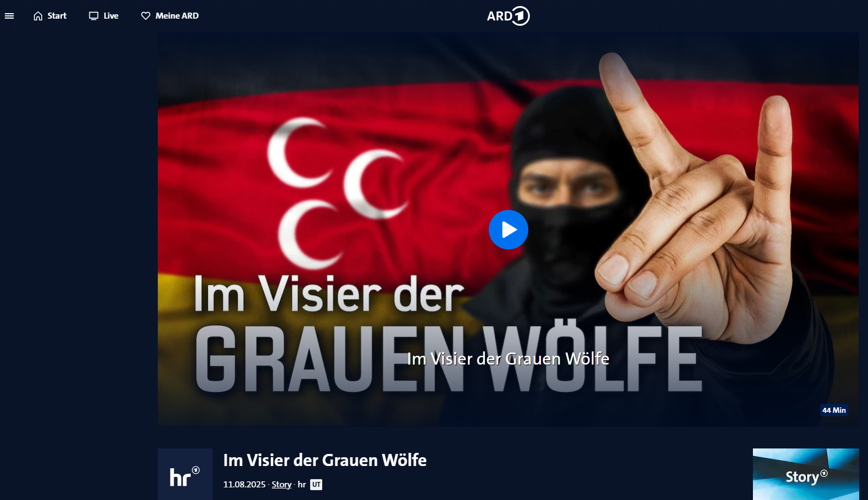Go to the Start menu item

(x=57, y=16)
